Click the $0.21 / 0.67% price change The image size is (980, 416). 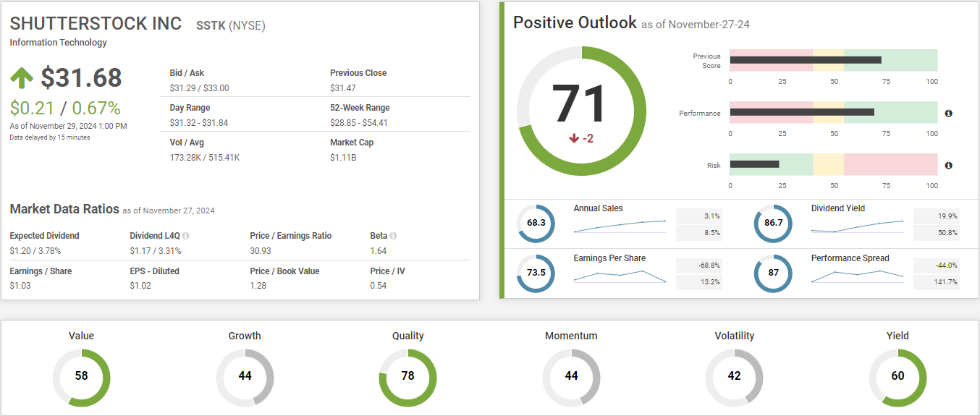pos(65,109)
